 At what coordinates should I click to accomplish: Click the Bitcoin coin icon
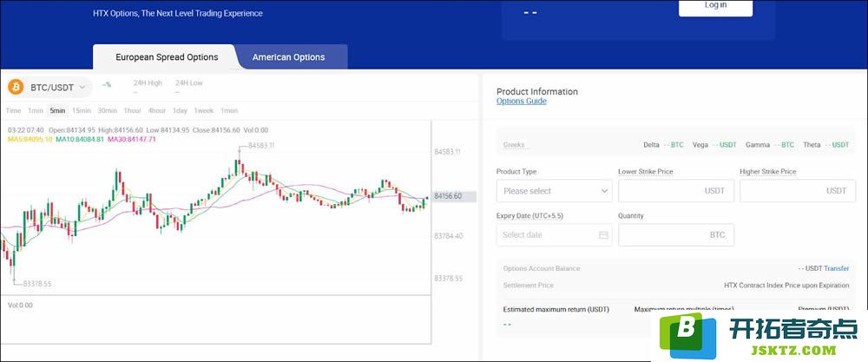click(x=16, y=87)
